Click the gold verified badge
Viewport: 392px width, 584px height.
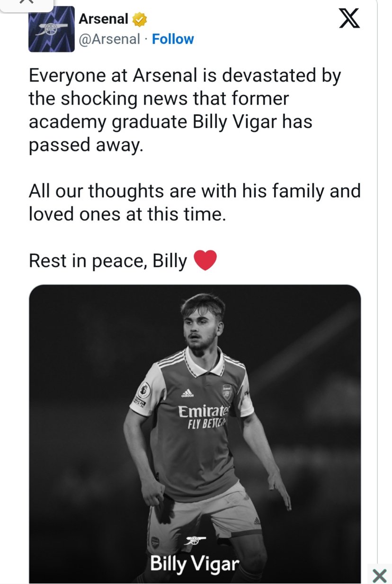[140, 19]
